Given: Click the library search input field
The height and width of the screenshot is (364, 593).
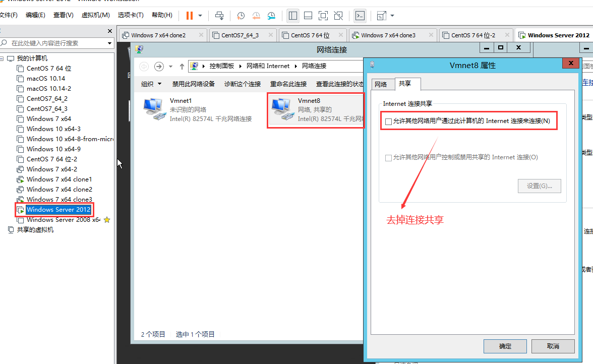Looking at the screenshot, I should [56, 43].
